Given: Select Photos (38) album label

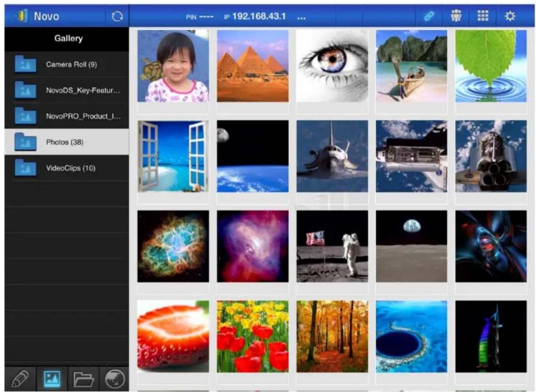Looking at the screenshot, I should click(x=64, y=142).
